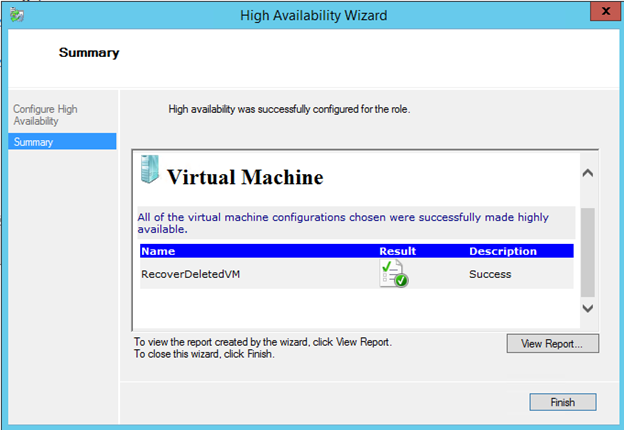Click the green checkmark result icon
The height and width of the screenshot is (430, 624).
pyautogui.click(x=393, y=275)
